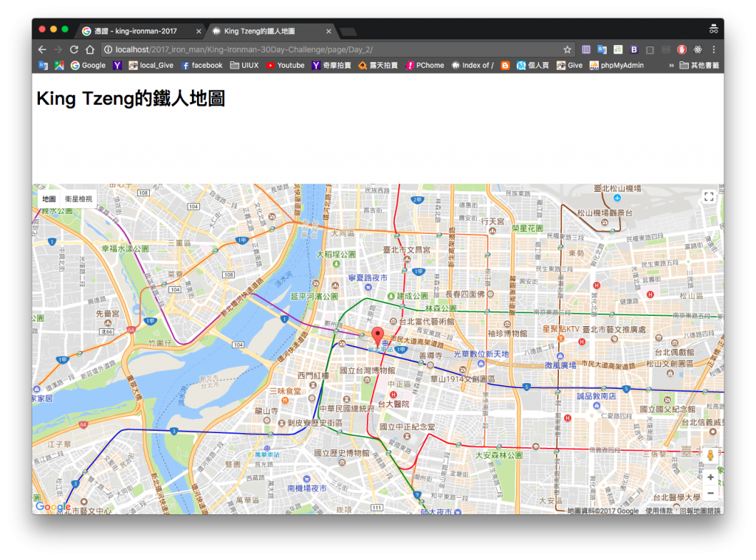Expand the hidden bookmarks chevron
Viewport: 756px width, 560px height.
click(671, 66)
